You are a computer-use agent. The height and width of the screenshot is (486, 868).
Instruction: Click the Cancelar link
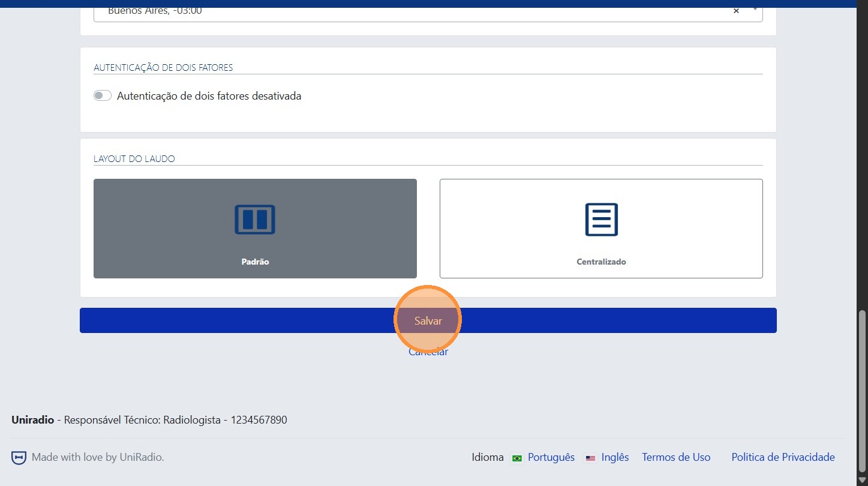coord(428,352)
